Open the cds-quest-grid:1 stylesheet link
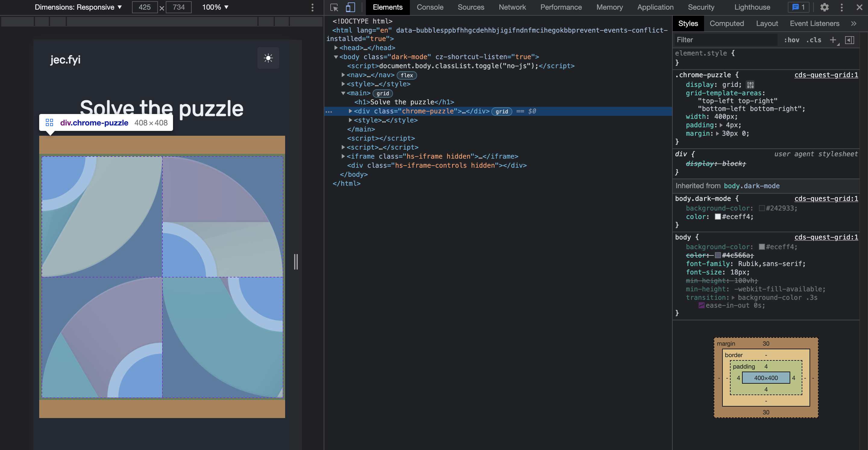The width and height of the screenshot is (868, 450). [826, 75]
